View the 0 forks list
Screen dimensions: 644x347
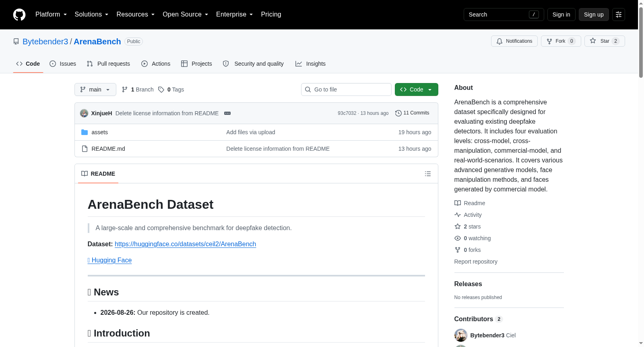[x=468, y=250]
